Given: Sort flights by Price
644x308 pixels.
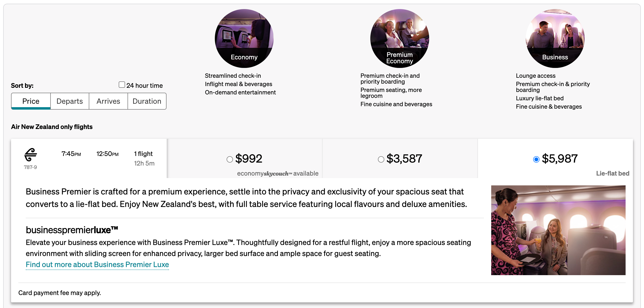Looking at the screenshot, I should coord(30,101).
